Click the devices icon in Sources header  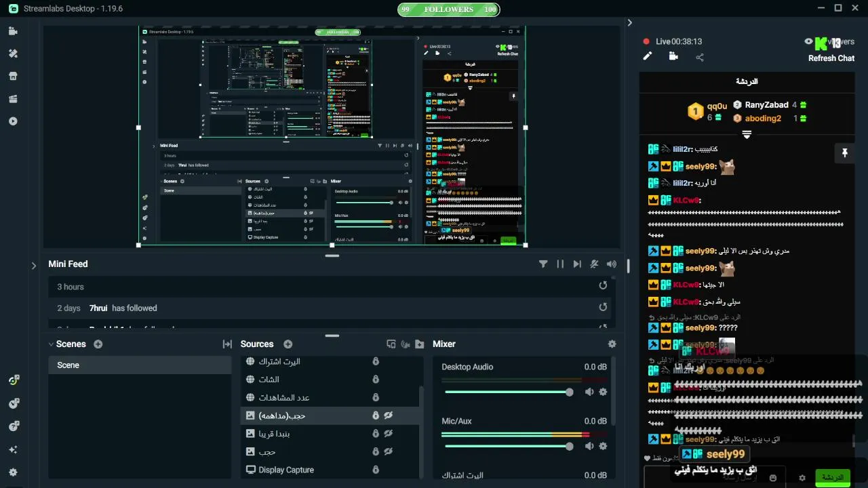coord(391,344)
